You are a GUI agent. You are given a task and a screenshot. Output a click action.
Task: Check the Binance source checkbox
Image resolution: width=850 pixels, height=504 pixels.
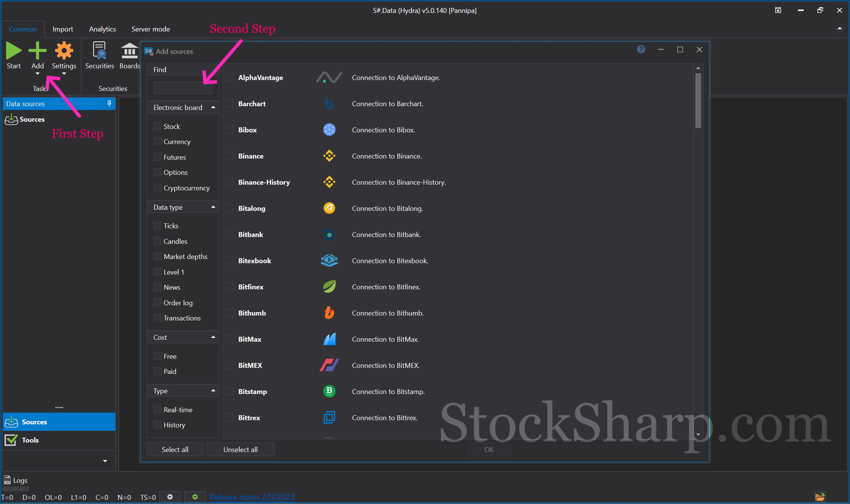click(230, 156)
